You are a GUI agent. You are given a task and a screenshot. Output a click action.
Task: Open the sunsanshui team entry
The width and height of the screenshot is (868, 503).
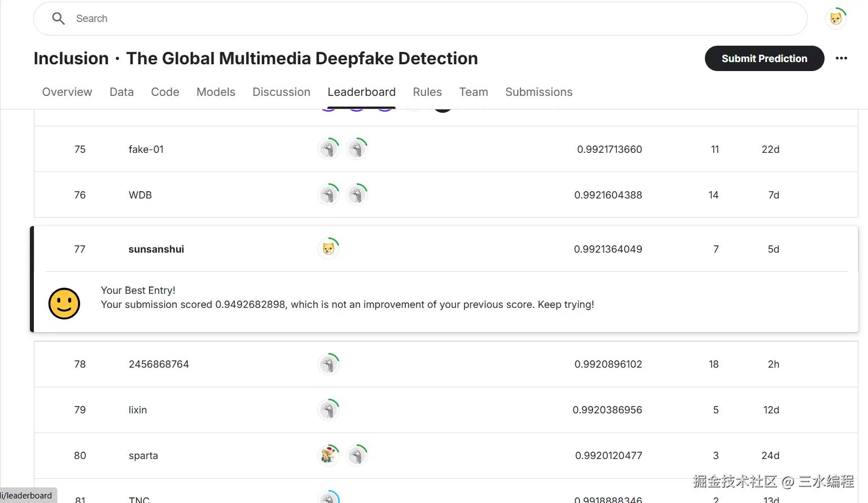[x=156, y=249]
